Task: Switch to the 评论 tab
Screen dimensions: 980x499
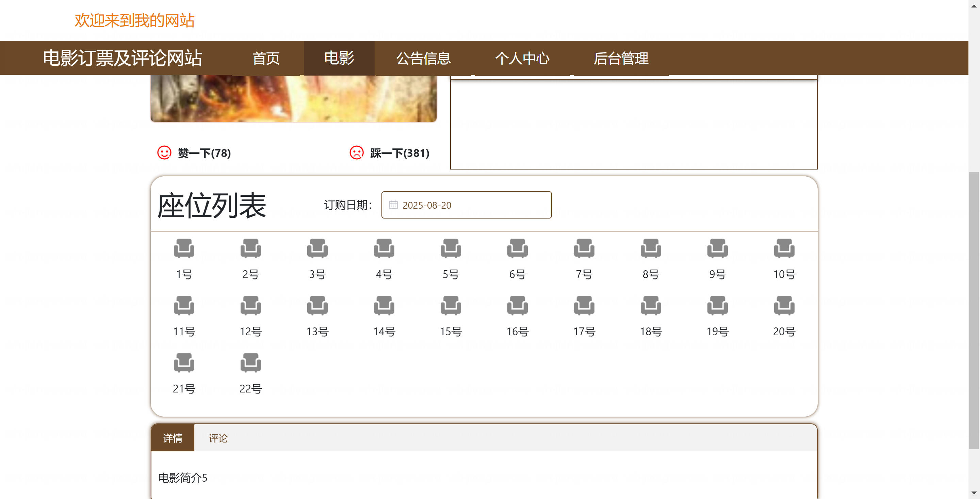Action: tap(218, 438)
